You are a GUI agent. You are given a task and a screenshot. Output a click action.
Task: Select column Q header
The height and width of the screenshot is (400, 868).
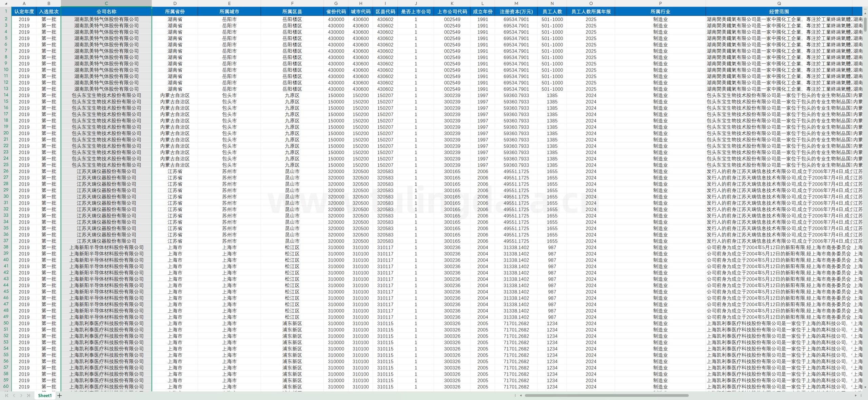coord(779,3)
